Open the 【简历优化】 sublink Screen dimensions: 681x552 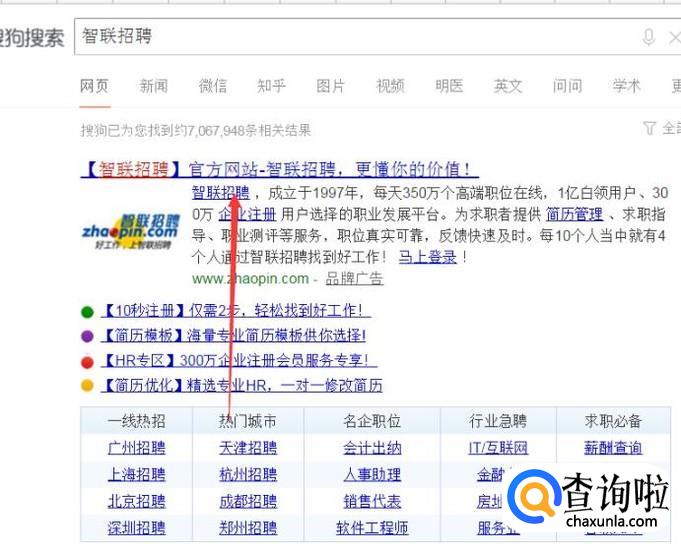pos(241,386)
